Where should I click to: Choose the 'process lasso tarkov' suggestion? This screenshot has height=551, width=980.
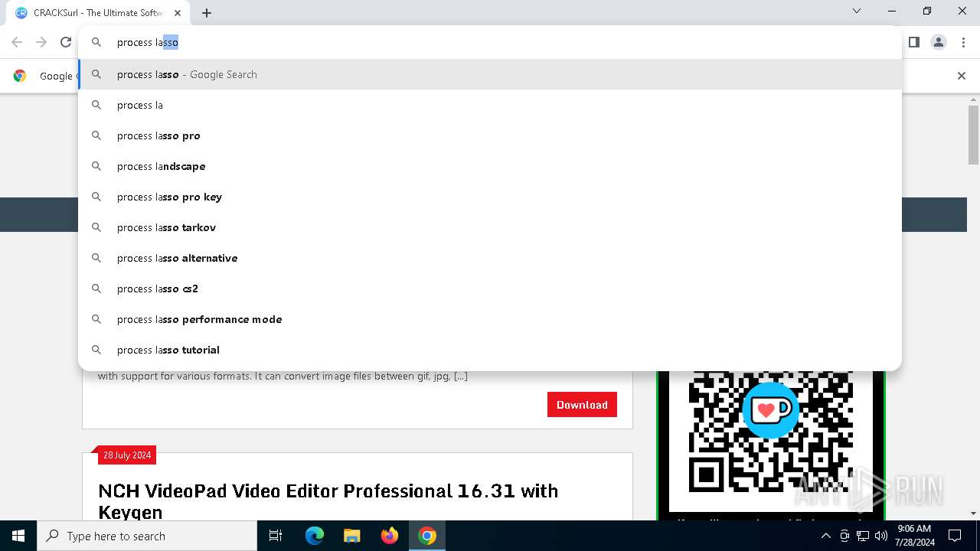pyautogui.click(x=490, y=227)
